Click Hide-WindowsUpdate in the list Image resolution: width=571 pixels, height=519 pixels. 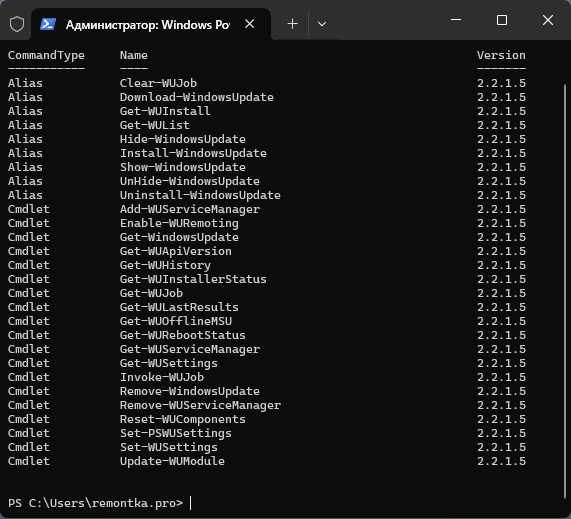[182, 139]
